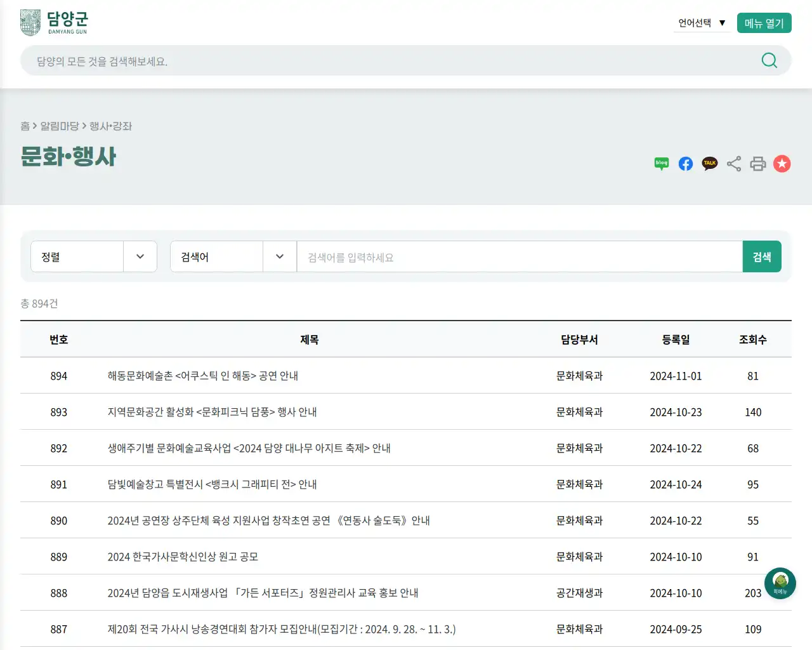812x650 pixels.
Task: Bookmark the page with the star icon
Action: click(x=782, y=164)
